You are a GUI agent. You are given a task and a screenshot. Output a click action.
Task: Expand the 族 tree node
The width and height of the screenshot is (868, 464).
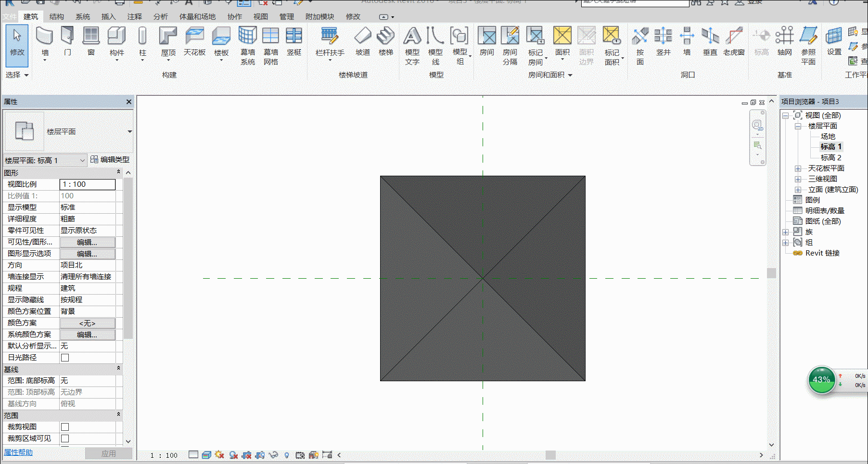785,232
